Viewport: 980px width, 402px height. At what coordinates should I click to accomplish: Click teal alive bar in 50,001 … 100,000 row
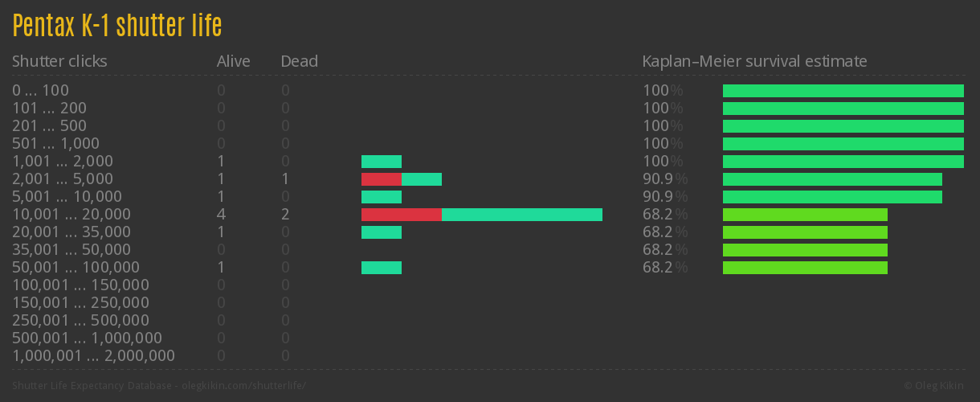(x=381, y=268)
